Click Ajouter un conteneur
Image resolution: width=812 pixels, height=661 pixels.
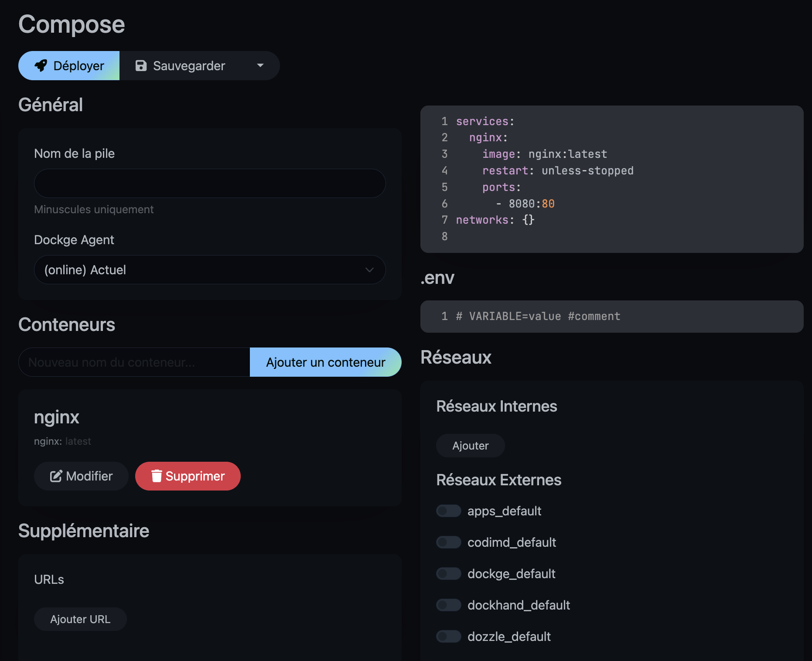pos(326,362)
